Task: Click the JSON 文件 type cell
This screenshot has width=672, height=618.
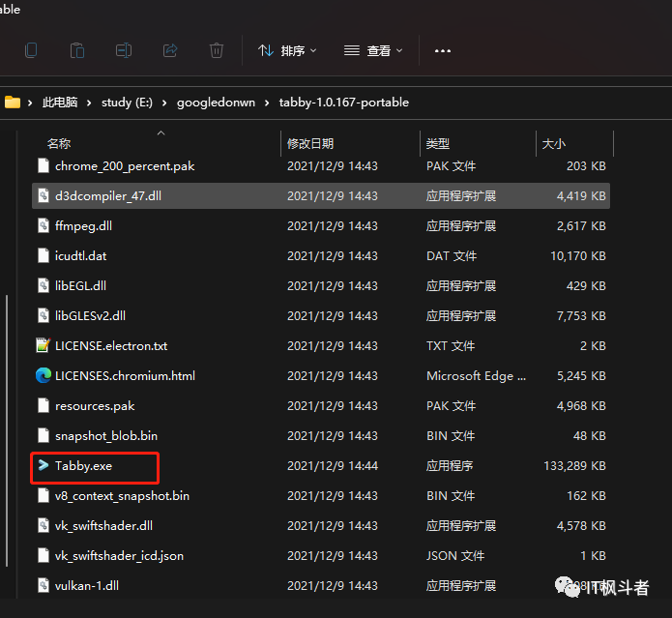Action: coord(455,556)
